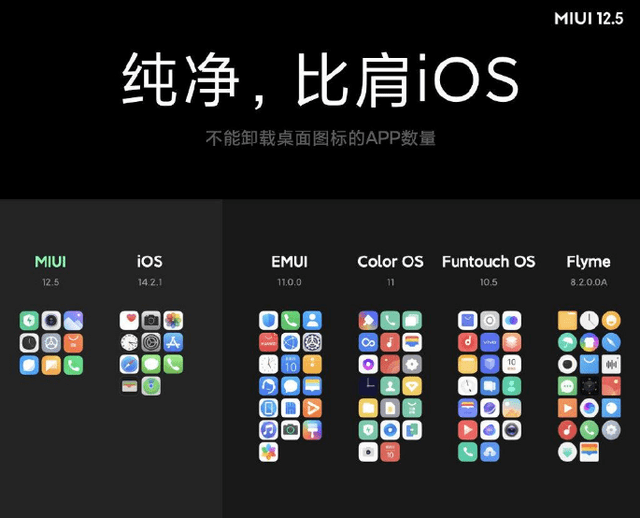Open the yellow diamond icon under Color OS

(x=412, y=386)
